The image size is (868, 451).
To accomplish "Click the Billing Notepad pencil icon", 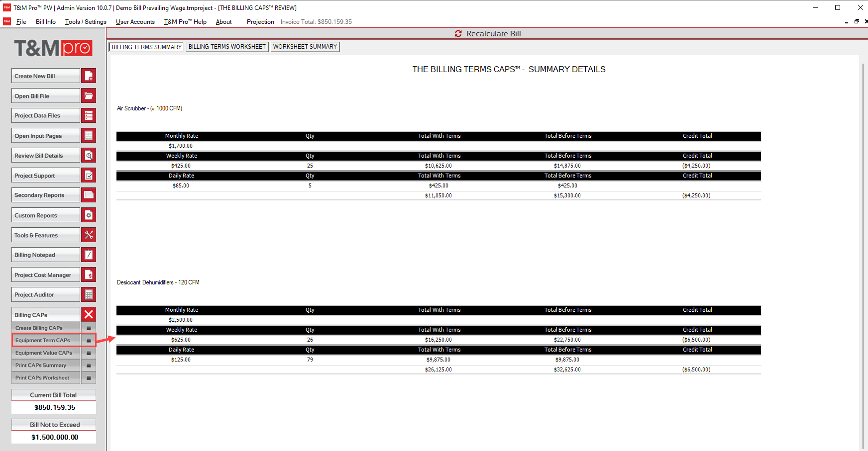I will click(x=89, y=255).
